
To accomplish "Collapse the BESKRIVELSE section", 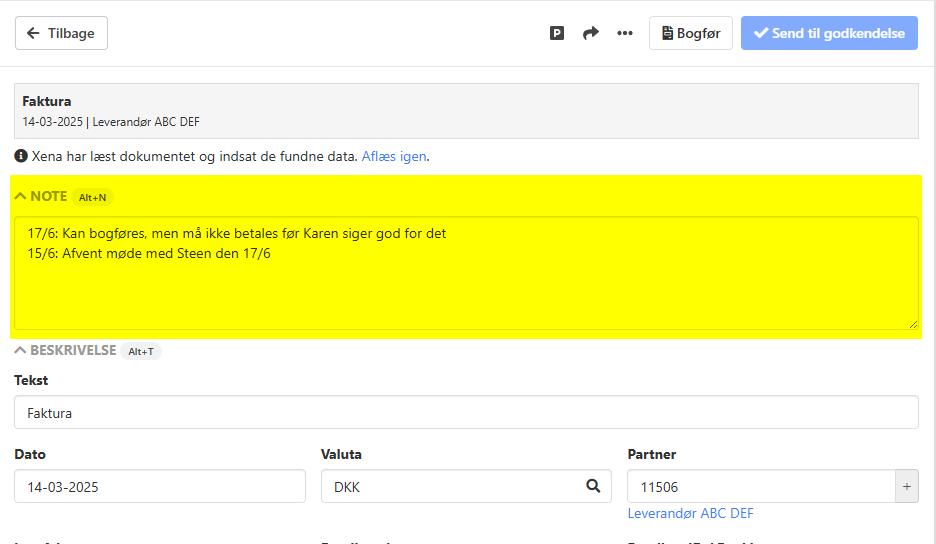I will (x=65, y=351).
